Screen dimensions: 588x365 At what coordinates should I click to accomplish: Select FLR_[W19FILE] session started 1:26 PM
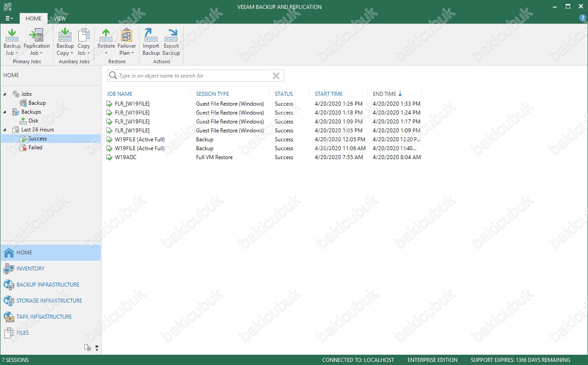point(264,104)
